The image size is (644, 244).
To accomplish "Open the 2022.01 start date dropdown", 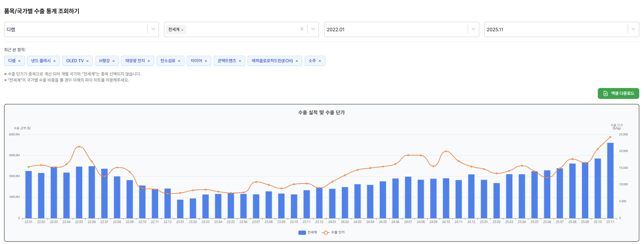I will [x=473, y=29].
